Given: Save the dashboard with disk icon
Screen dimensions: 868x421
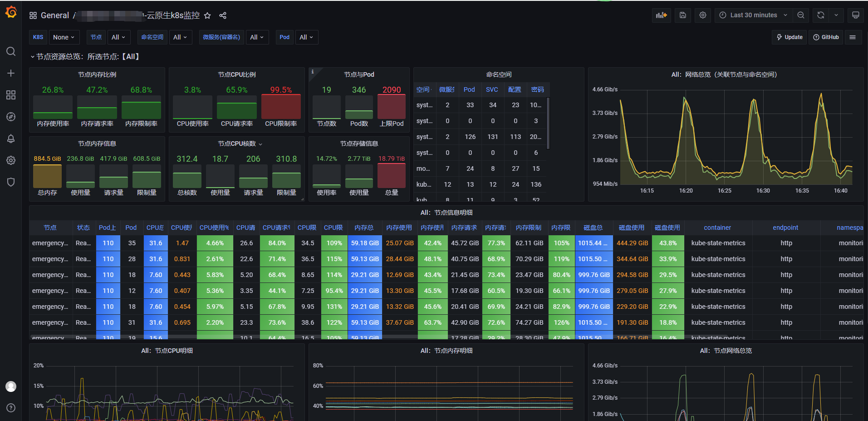Looking at the screenshot, I should 683,15.
